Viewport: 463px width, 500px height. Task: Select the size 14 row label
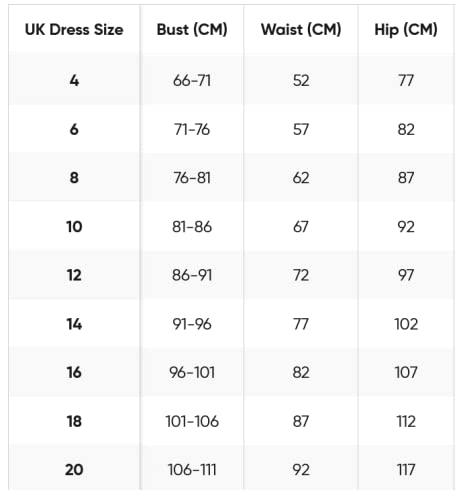tap(74, 324)
